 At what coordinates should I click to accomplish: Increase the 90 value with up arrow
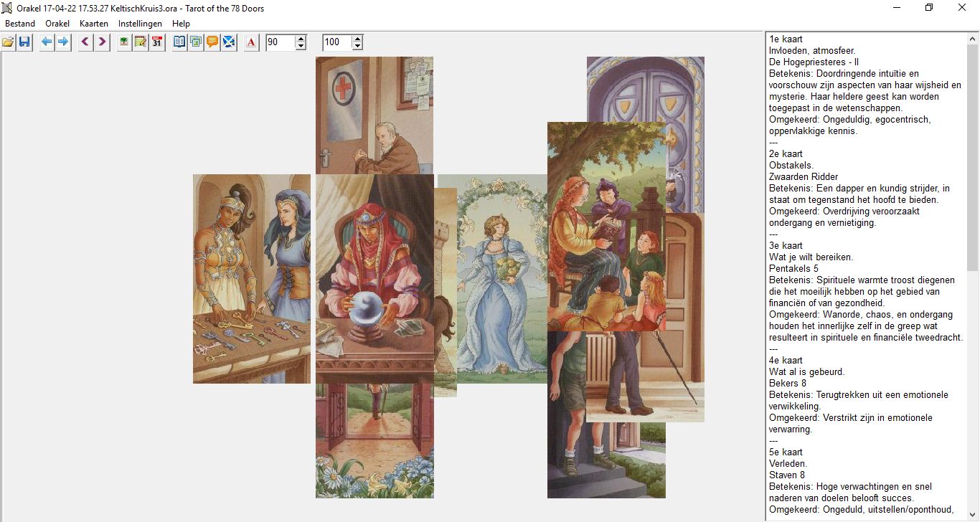point(301,39)
